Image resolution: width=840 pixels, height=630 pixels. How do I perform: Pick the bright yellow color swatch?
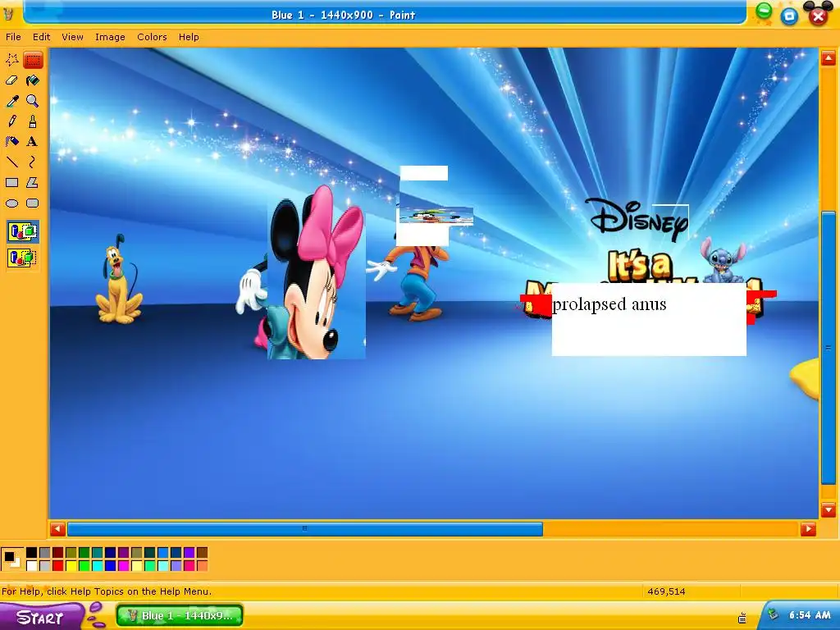[71, 566]
